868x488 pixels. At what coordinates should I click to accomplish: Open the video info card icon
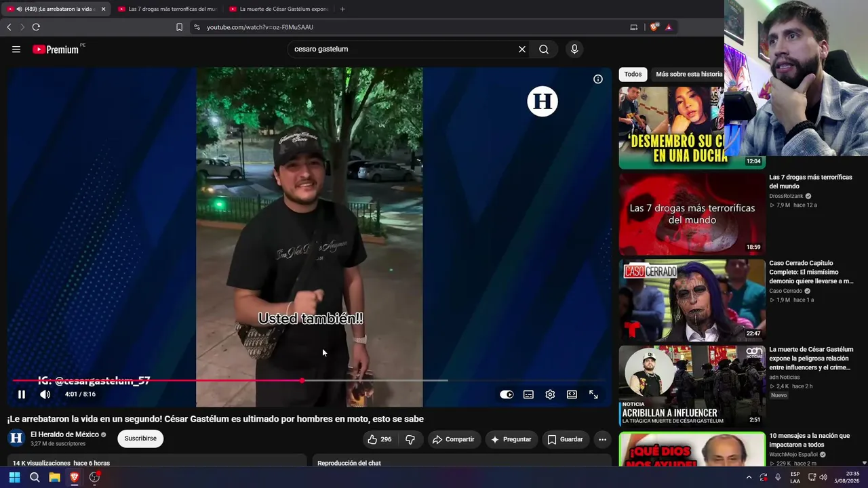click(598, 79)
